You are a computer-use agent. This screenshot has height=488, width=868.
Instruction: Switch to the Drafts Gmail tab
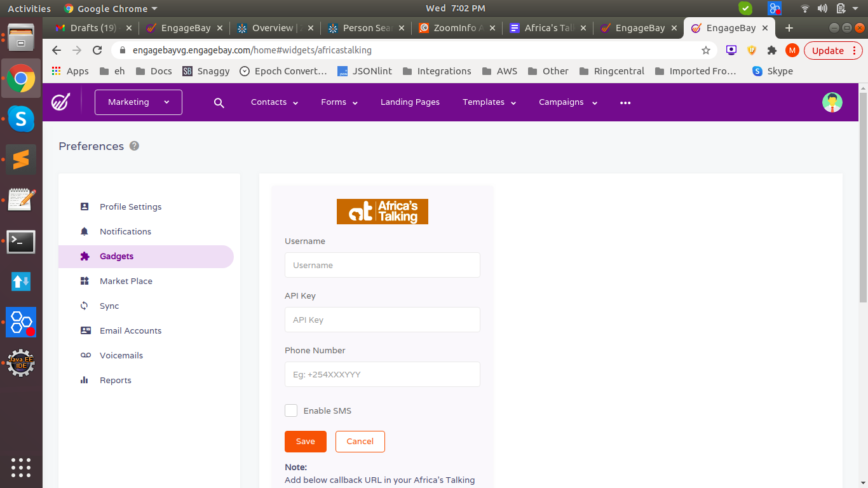[x=93, y=28]
